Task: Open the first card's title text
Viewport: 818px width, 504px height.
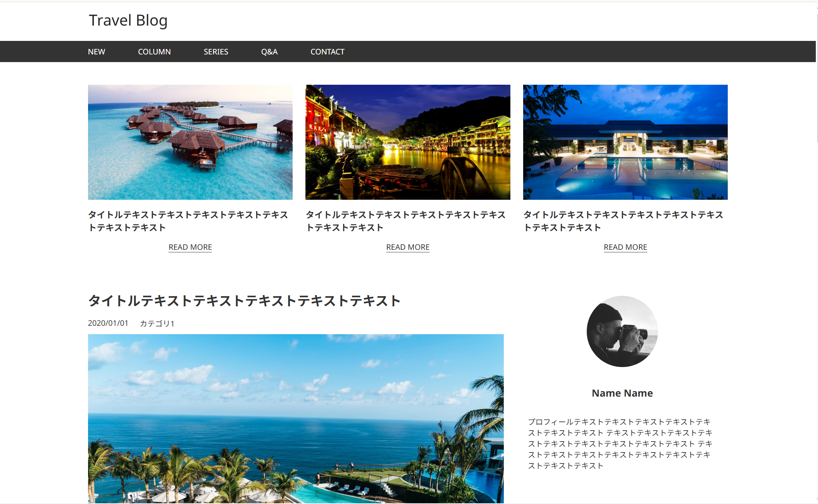Action: [x=188, y=221]
